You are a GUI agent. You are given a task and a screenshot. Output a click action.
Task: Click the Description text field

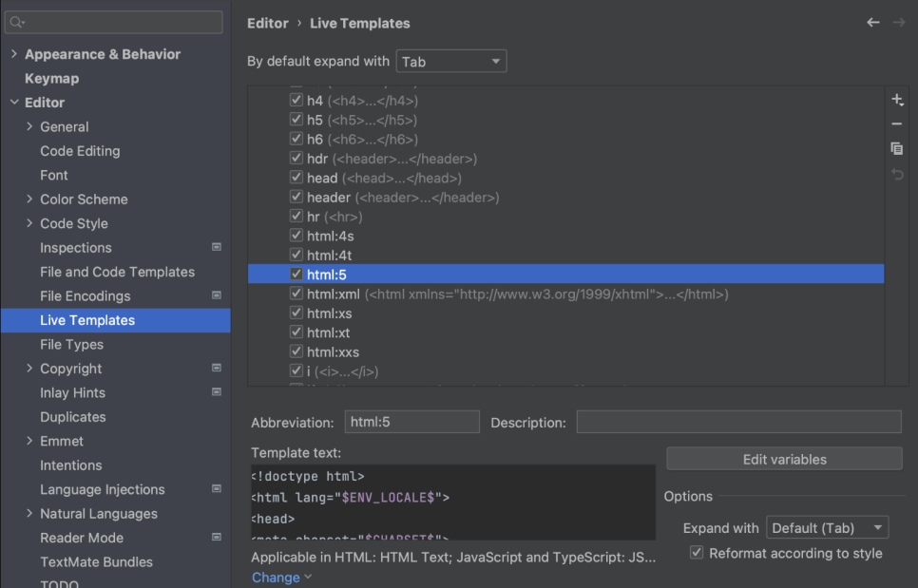738,422
